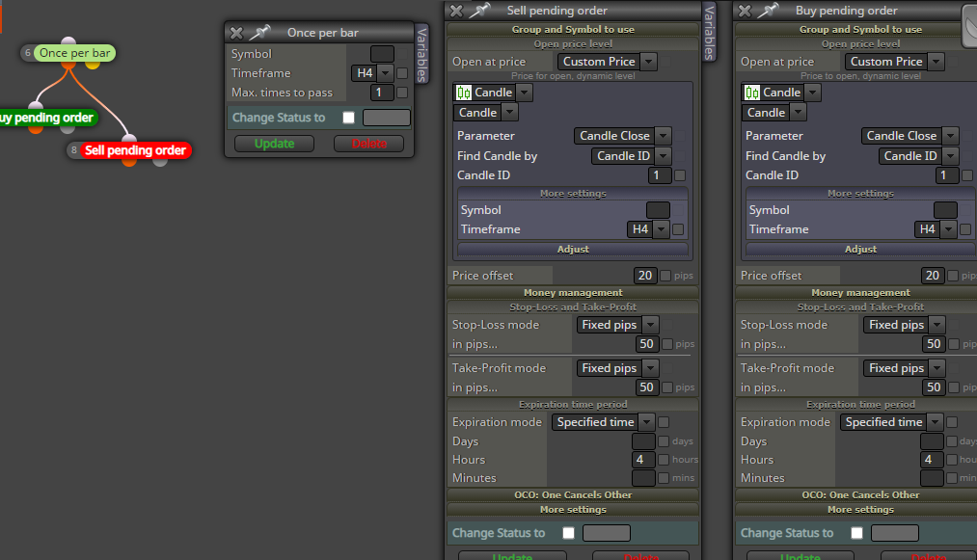
Task: Click gray output connector of Sell pending order node
Action: pos(160,161)
